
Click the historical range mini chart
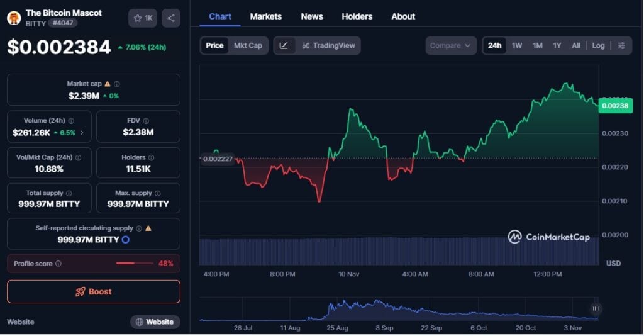[x=398, y=309]
